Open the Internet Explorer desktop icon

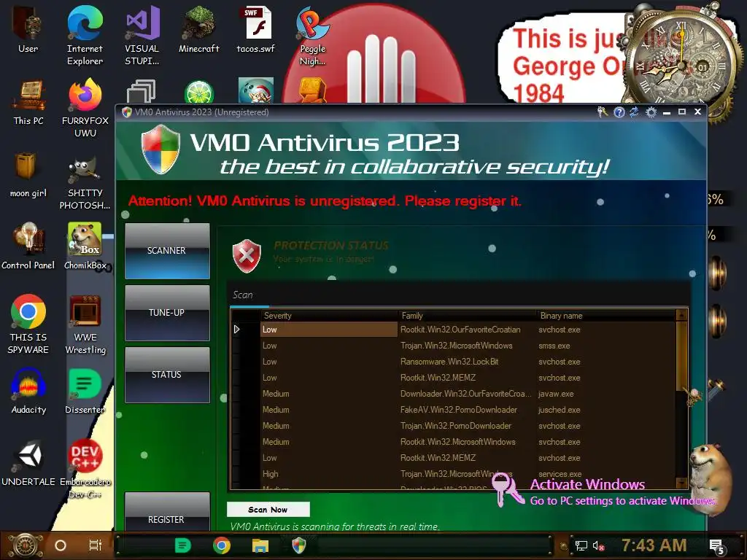click(85, 35)
